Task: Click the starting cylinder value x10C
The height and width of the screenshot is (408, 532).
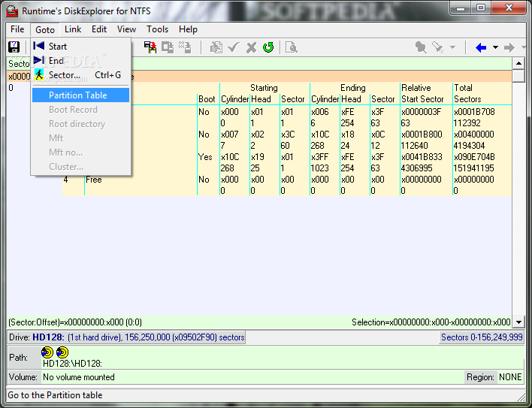Action: (x=230, y=157)
